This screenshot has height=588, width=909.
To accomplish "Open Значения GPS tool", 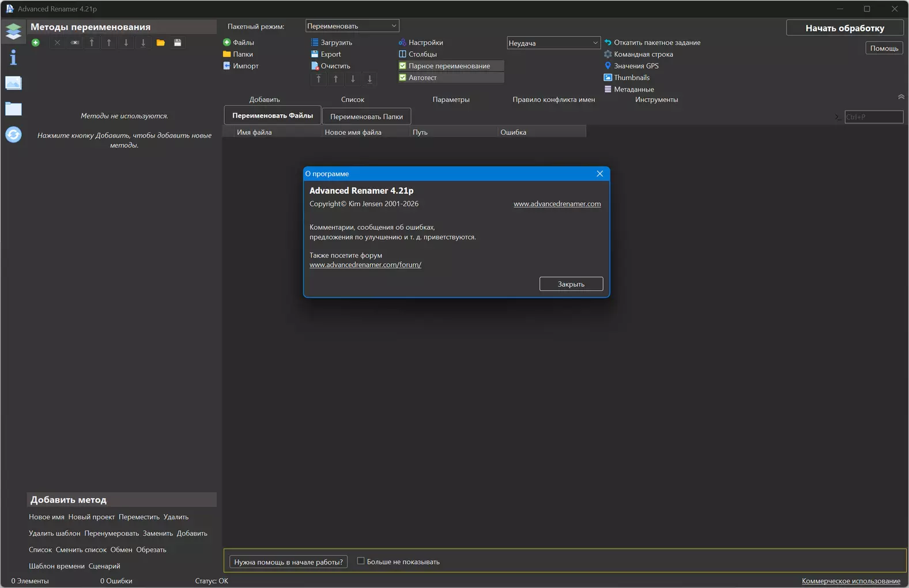I will pyautogui.click(x=631, y=66).
